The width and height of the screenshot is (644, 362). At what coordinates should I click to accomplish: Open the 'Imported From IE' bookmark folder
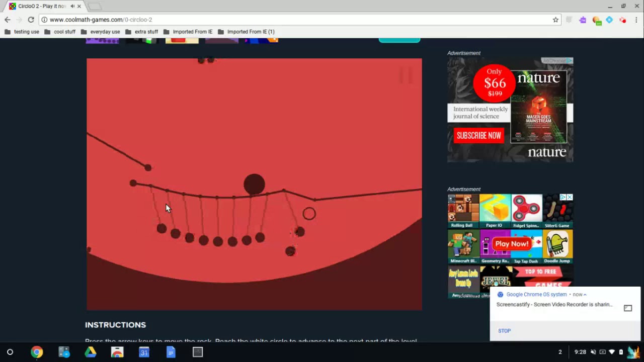click(188, 32)
